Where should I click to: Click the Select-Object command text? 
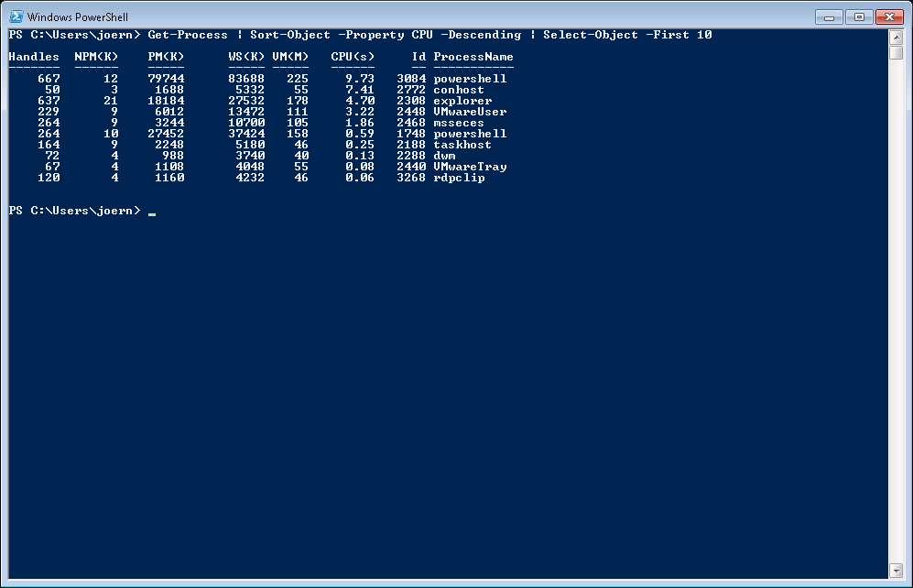pyautogui.click(x=591, y=35)
